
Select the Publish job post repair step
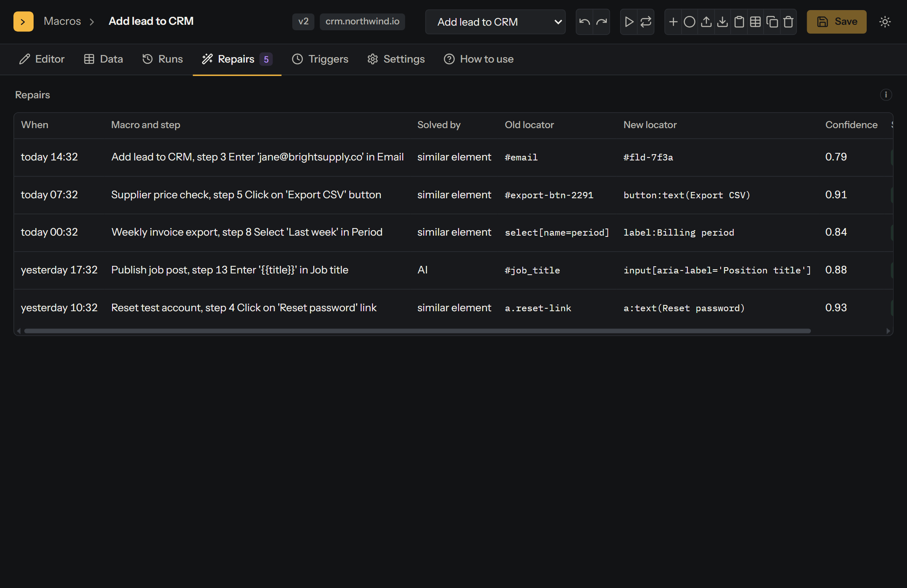tap(230, 270)
